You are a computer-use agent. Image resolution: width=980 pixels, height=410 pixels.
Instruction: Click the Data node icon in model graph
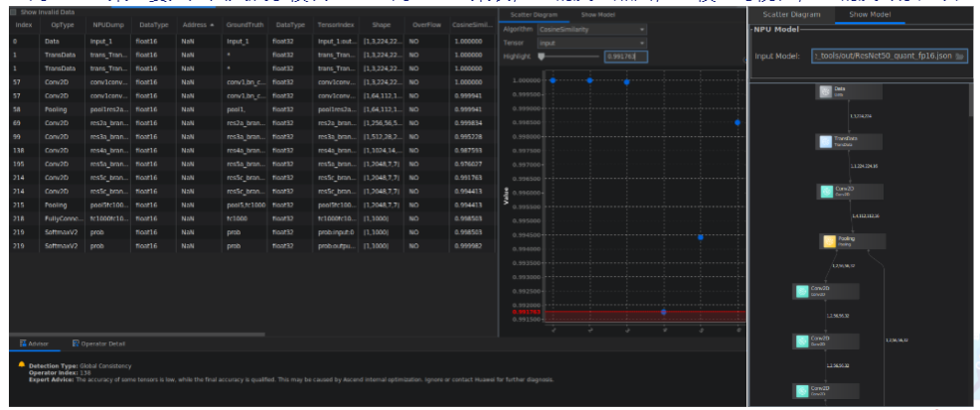click(x=825, y=91)
